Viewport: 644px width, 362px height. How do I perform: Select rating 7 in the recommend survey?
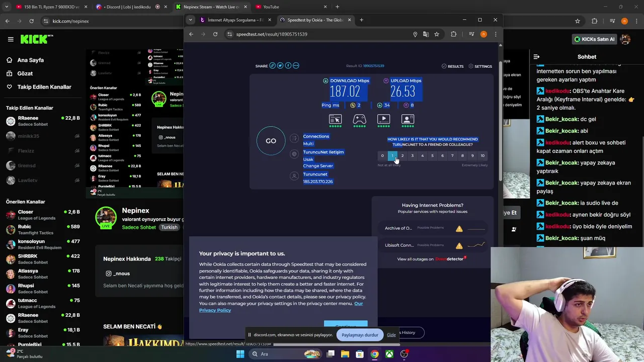(x=452, y=156)
